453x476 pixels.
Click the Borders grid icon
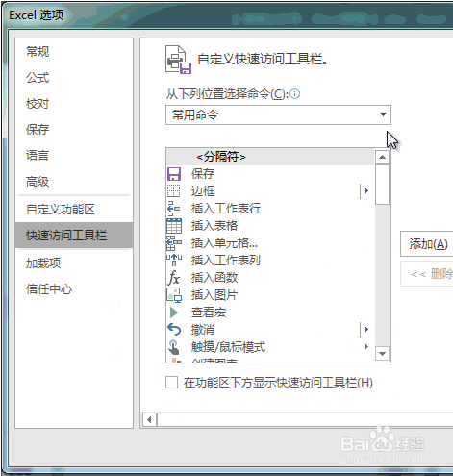(174, 190)
